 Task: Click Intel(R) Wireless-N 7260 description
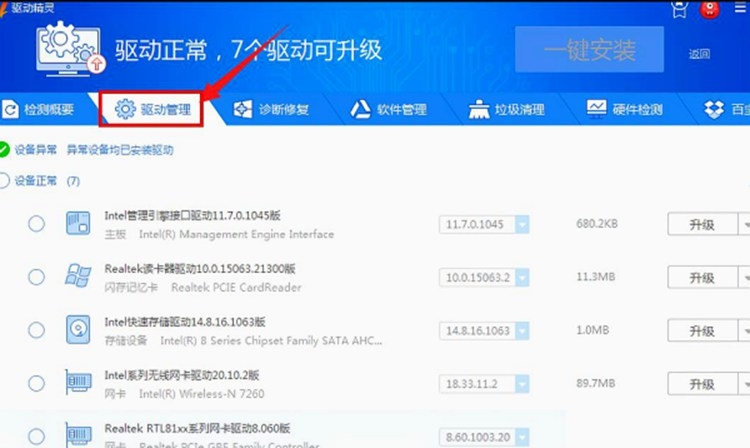201,394
